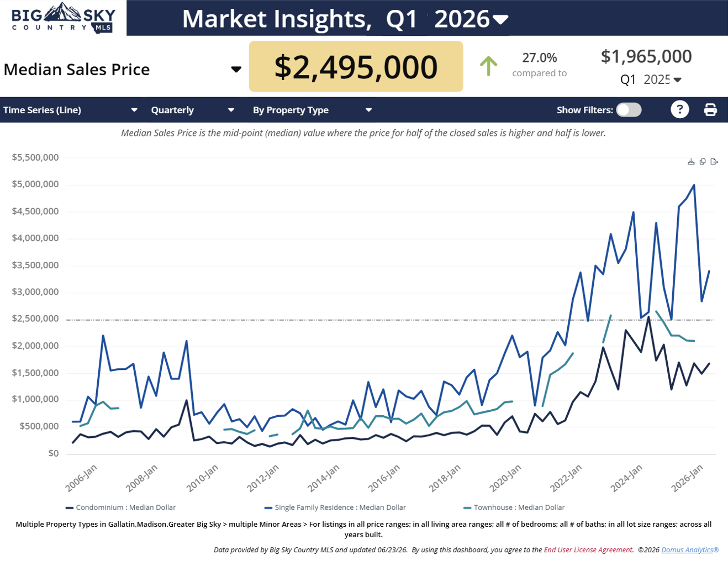The height and width of the screenshot is (561, 728).
Task: Click the 2010-Jan x-axis label
Action: 202,478
